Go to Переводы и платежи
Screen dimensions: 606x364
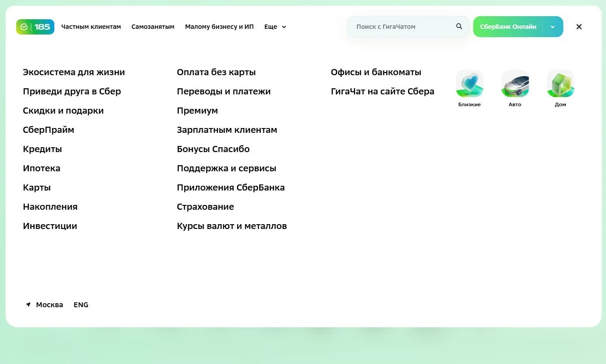tap(224, 91)
